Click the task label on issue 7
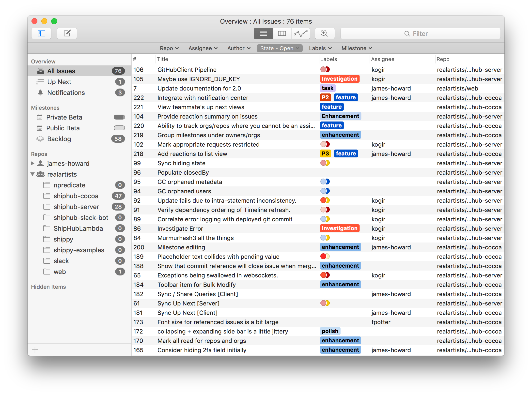Image resolution: width=532 pixels, height=395 pixels. [328, 88]
